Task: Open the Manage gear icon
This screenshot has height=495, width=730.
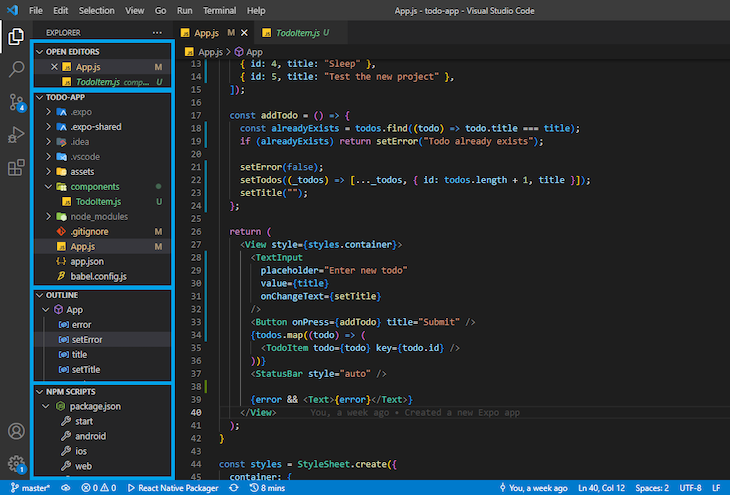Action: click(x=17, y=464)
